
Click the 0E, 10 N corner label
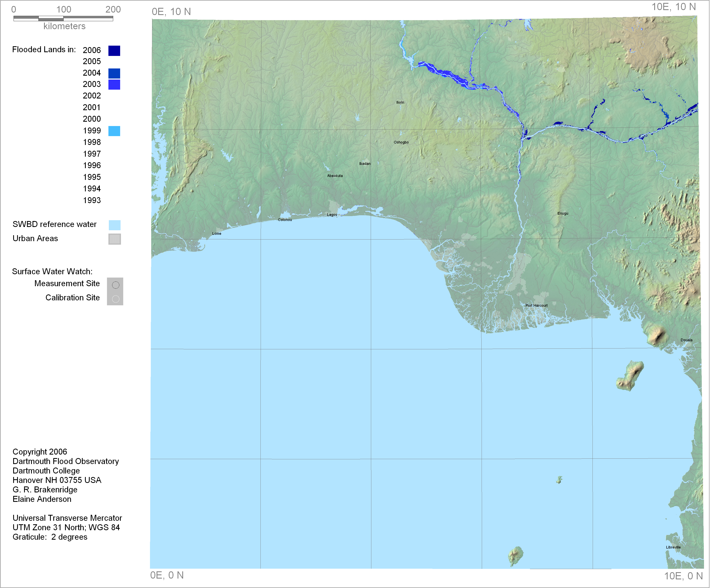coord(171,12)
